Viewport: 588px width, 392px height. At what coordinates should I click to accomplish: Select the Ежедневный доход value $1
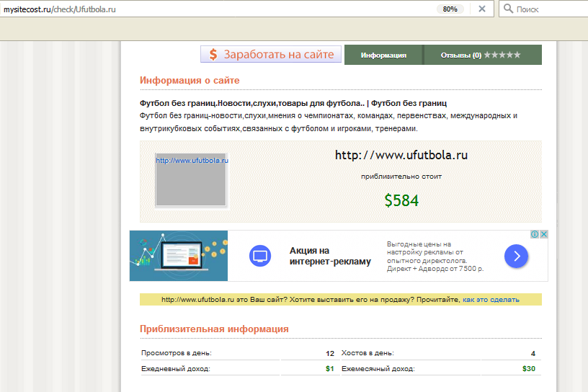click(329, 369)
